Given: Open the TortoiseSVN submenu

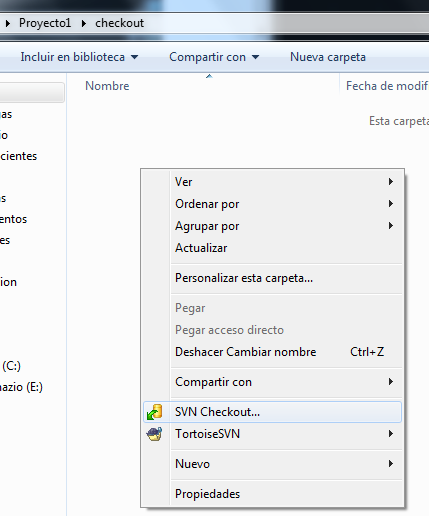Looking at the screenshot, I should tap(272, 434).
